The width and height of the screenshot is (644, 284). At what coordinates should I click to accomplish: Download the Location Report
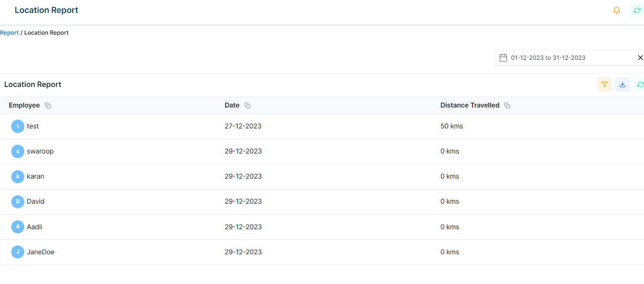(x=622, y=84)
